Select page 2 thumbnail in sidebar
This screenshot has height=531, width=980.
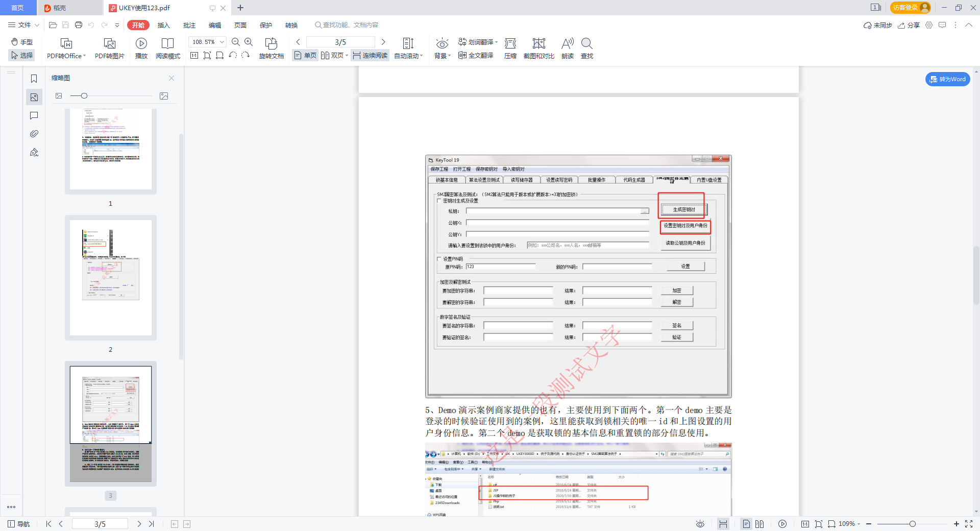pos(110,277)
